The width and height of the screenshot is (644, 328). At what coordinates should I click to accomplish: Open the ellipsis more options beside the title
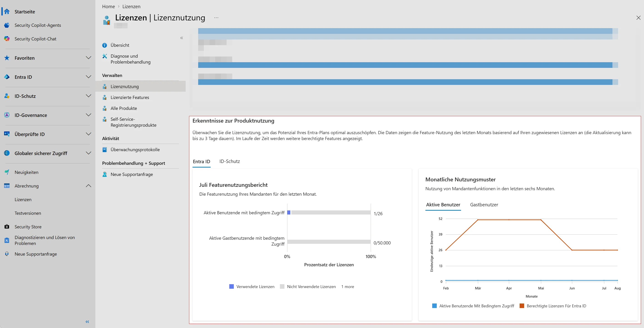[x=216, y=18]
